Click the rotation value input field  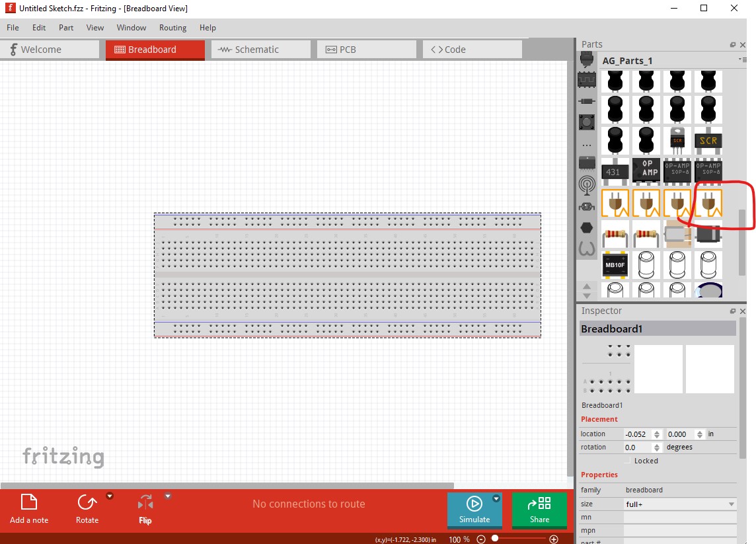637,447
